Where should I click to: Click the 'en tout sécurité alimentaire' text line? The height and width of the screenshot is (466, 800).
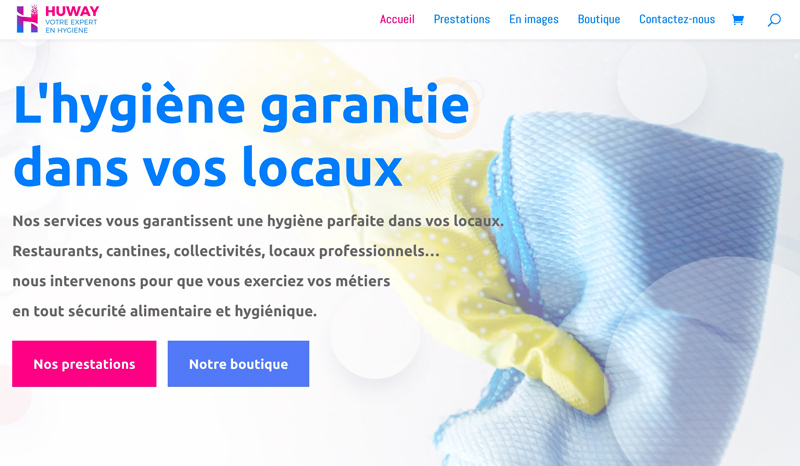(164, 311)
